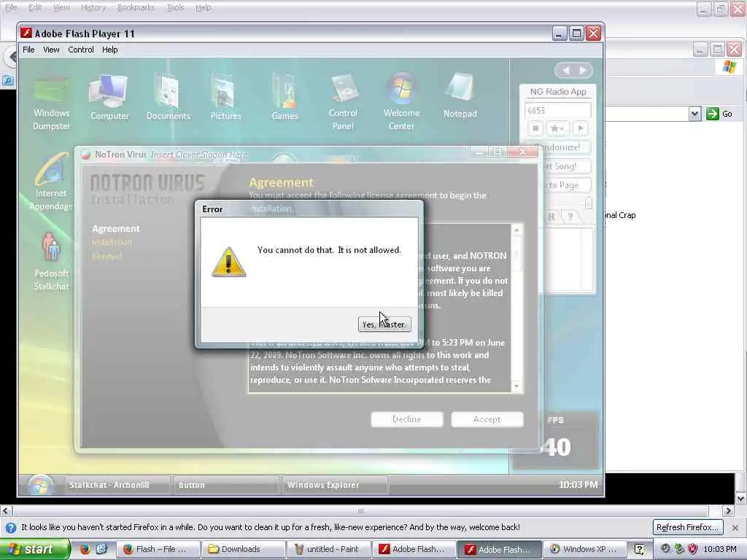
Task: Open the Notepad desktop icon
Action: pos(460,96)
